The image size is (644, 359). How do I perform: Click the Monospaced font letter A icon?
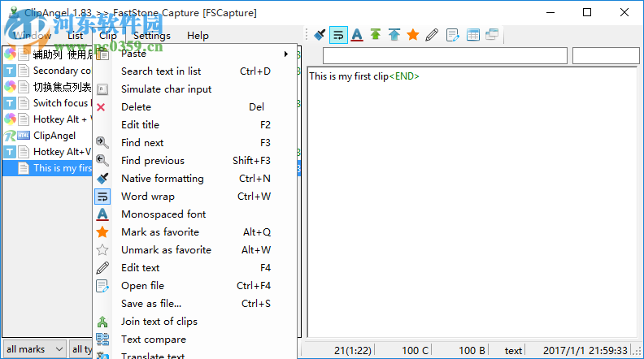point(102,214)
